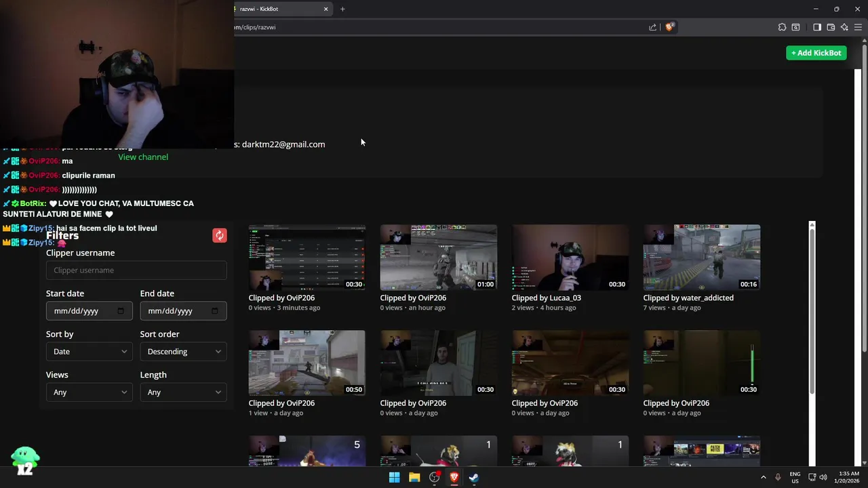This screenshot has height=488, width=868.
Task: Click the Filters heading text
Action: coord(62,236)
